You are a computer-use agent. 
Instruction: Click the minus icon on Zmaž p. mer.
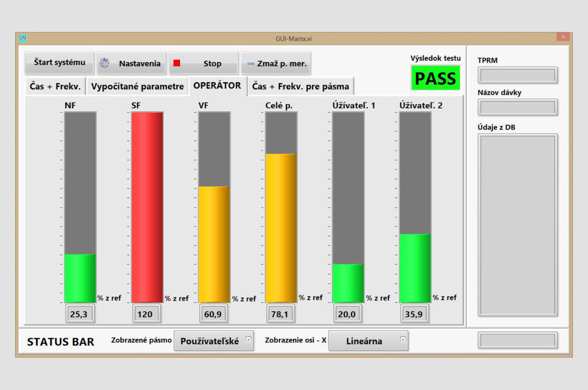pos(250,64)
